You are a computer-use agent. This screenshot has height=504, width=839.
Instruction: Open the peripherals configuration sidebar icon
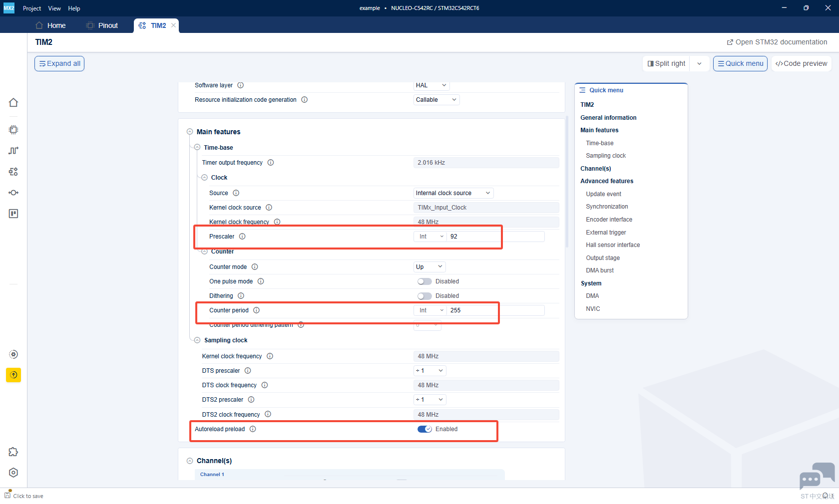point(13,172)
